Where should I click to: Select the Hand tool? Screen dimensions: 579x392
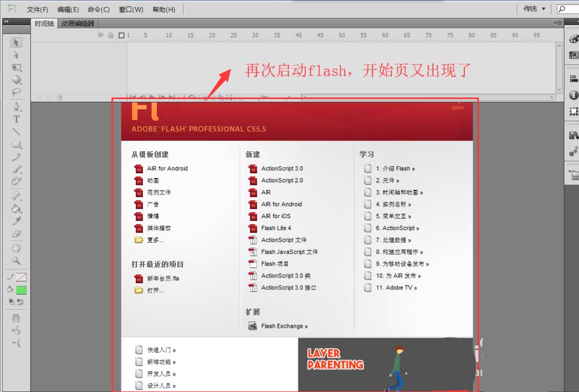coord(16,248)
